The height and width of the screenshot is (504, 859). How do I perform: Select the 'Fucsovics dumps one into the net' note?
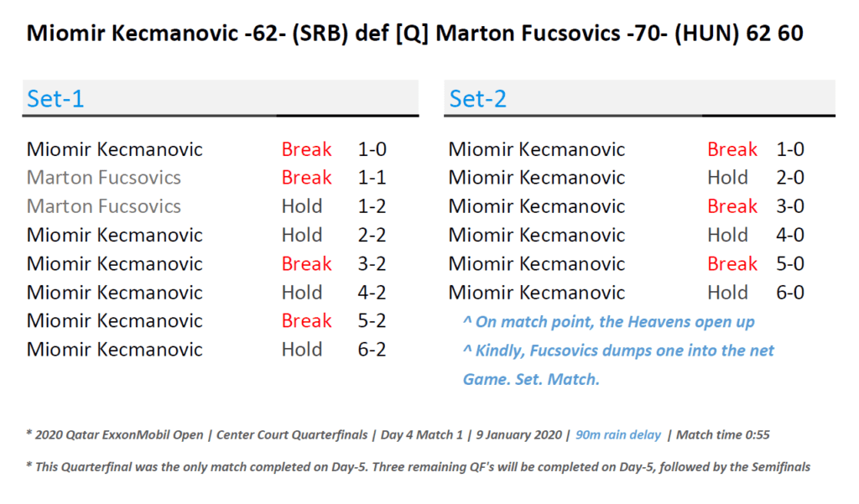(618, 351)
